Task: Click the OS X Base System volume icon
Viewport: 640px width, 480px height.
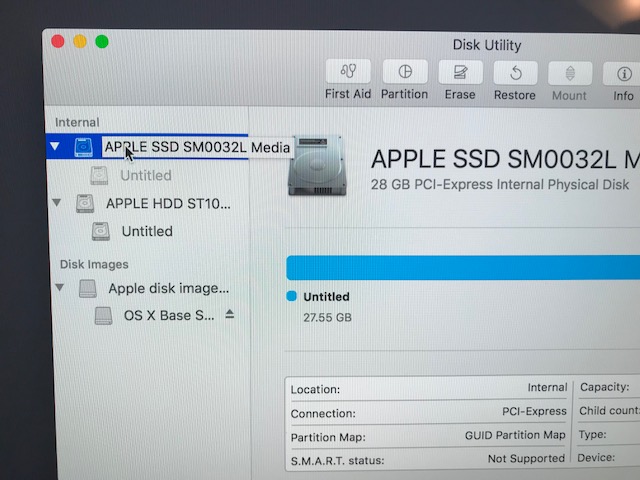Action: click(x=103, y=316)
